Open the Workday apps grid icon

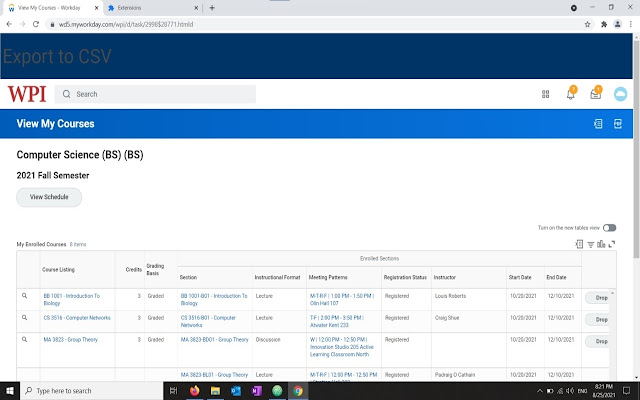coord(545,94)
